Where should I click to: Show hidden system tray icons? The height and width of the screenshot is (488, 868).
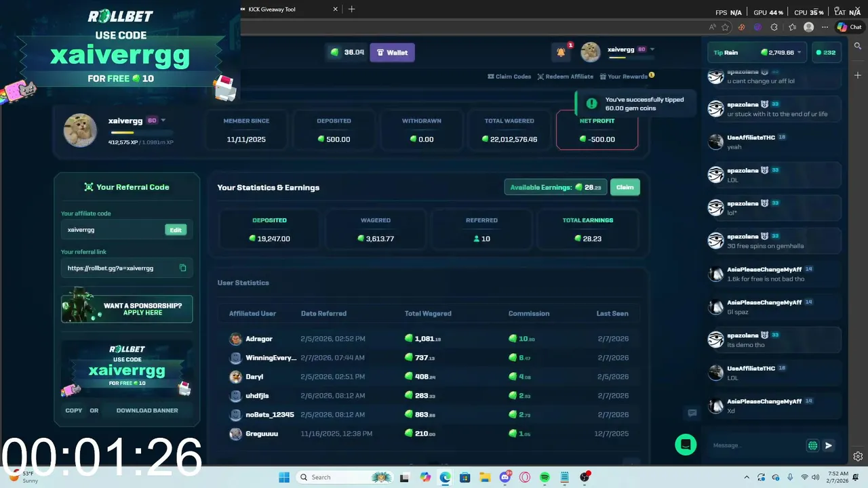coord(747,477)
